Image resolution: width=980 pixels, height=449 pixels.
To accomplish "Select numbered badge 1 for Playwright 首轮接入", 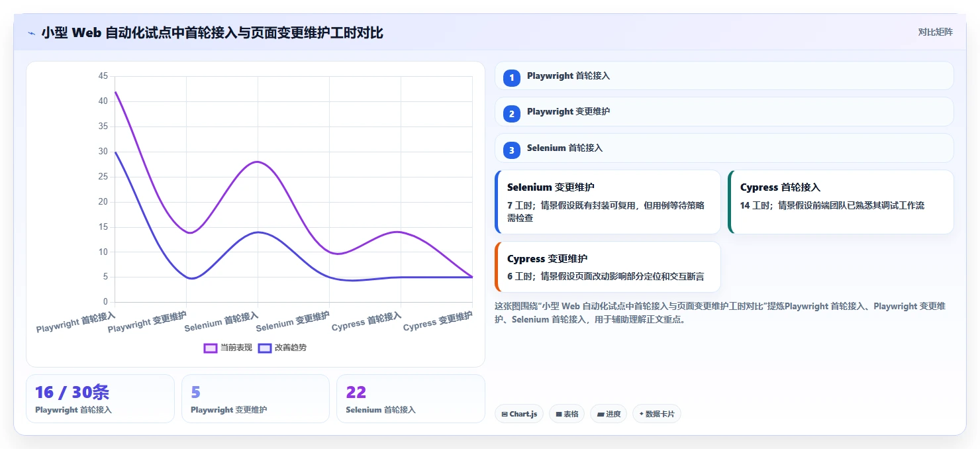I will [x=511, y=77].
